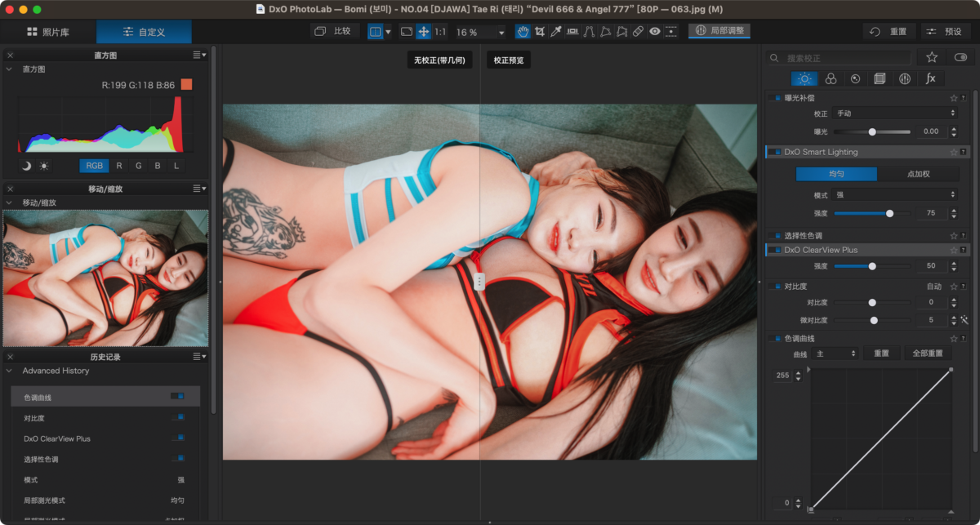
Task: Show highlight clipping sun icon
Action: (x=43, y=166)
